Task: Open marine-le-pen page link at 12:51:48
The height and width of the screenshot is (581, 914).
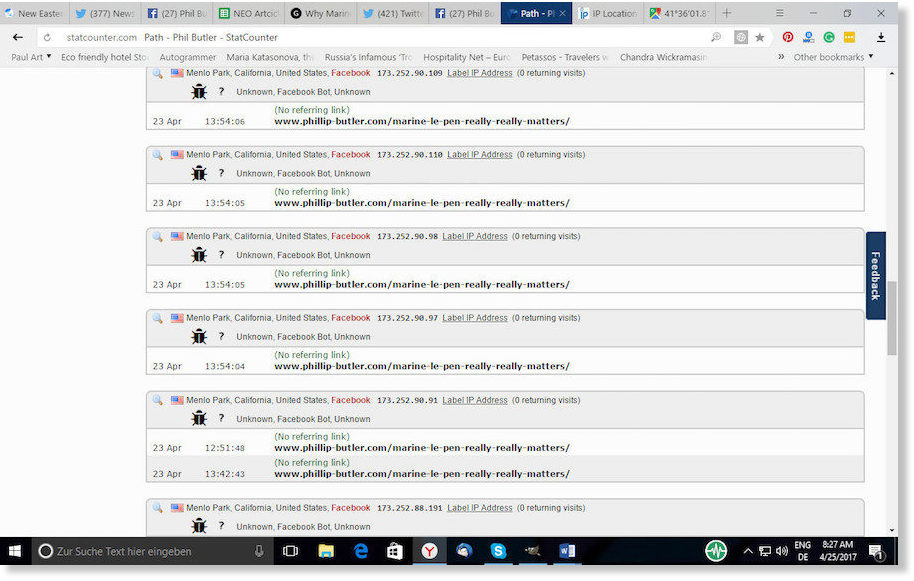Action: pos(422,448)
